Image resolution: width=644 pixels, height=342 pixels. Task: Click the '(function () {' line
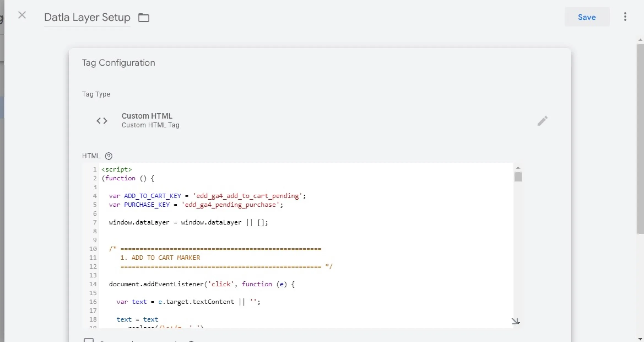pos(128,178)
